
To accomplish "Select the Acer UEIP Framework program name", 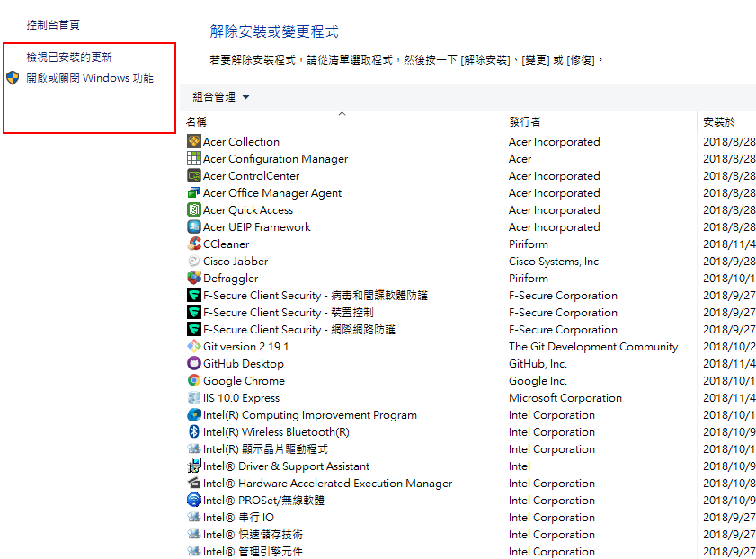I will [256, 227].
